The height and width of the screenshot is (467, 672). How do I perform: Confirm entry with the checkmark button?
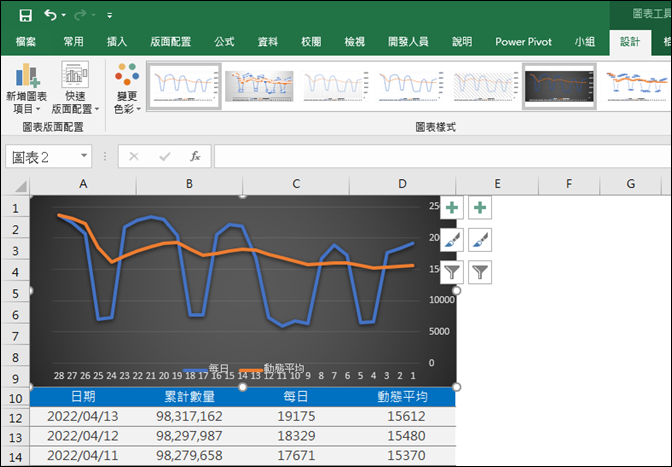coord(165,156)
